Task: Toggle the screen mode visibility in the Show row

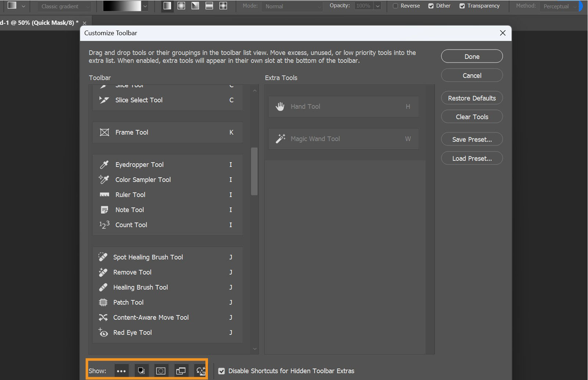Action: (x=180, y=370)
